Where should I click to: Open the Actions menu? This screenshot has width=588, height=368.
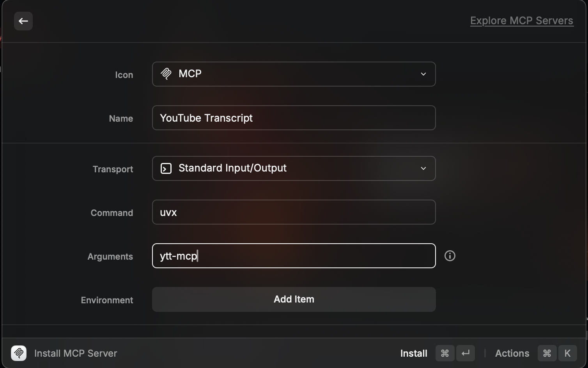coord(512,353)
